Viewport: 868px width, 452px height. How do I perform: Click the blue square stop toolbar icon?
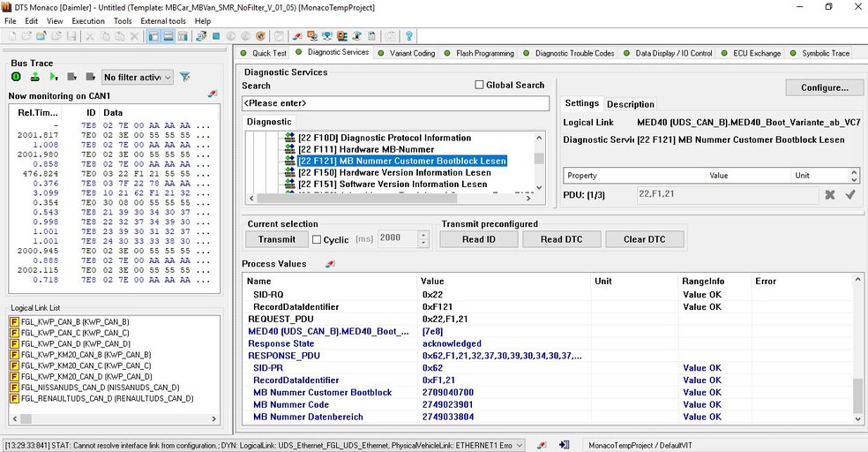[216, 36]
